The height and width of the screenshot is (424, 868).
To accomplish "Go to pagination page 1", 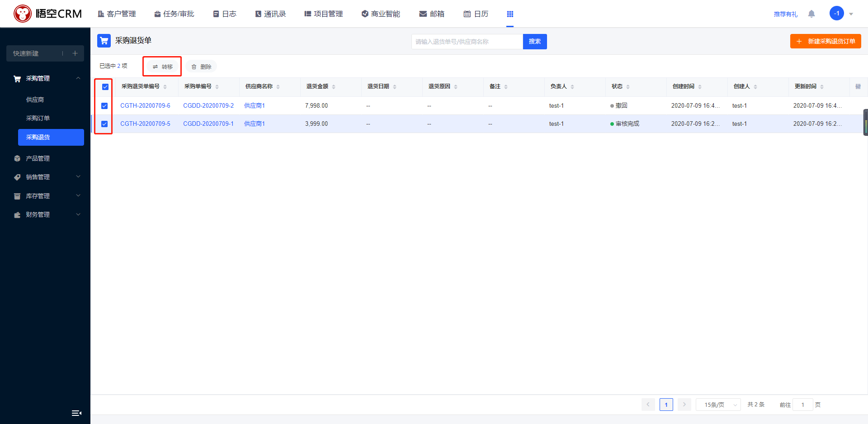I will 666,405.
